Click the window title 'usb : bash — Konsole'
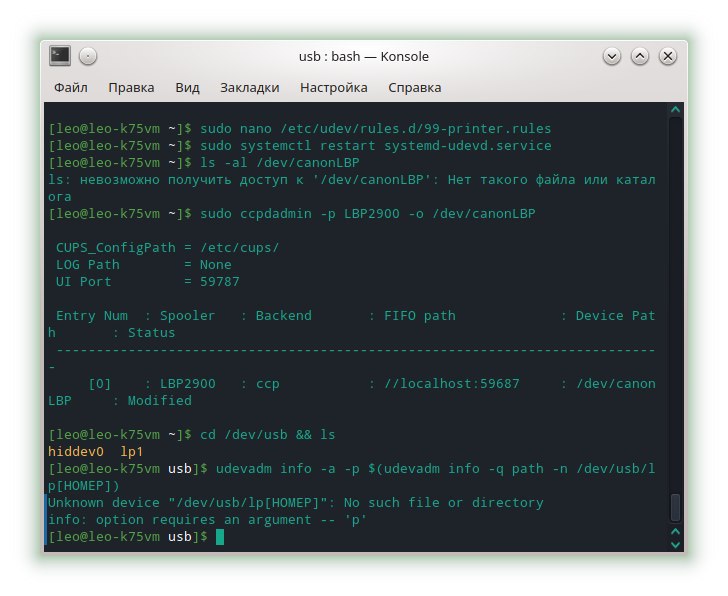 (x=364, y=56)
